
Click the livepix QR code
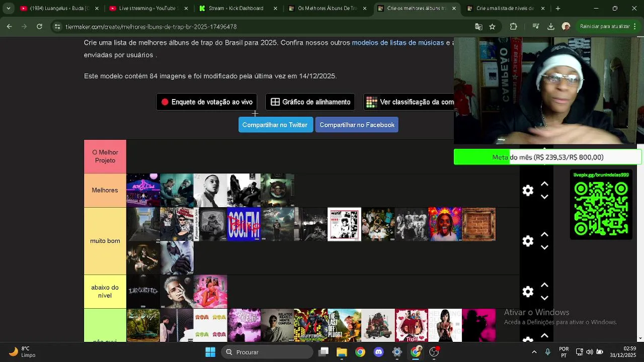601,209
